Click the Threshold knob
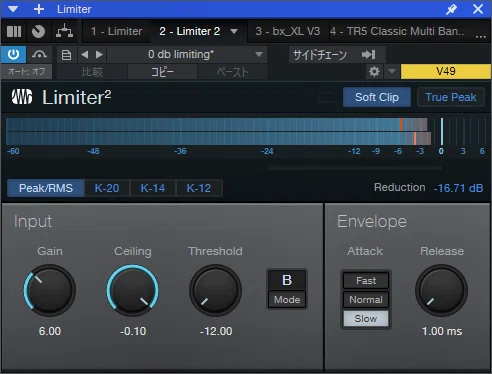This screenshot has height=374, width=492. 215,290
